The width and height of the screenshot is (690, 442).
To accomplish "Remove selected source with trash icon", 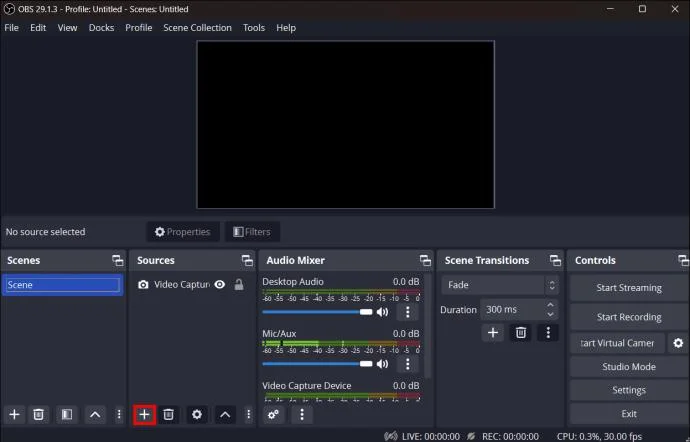I will pyautogui.click(x=169, y=415).
